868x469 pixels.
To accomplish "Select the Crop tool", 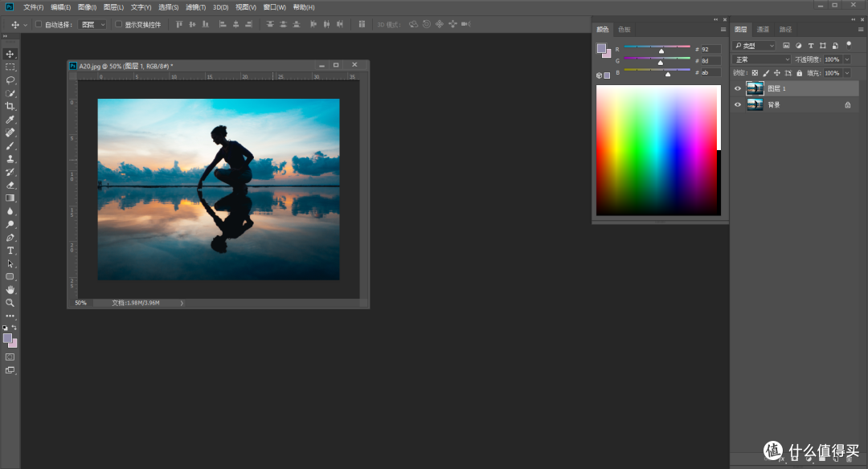I will 10,107.
